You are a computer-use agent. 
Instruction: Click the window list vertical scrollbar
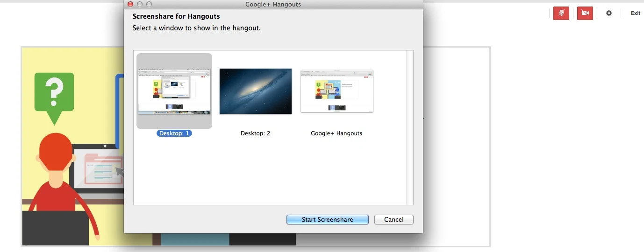point(410,127)
